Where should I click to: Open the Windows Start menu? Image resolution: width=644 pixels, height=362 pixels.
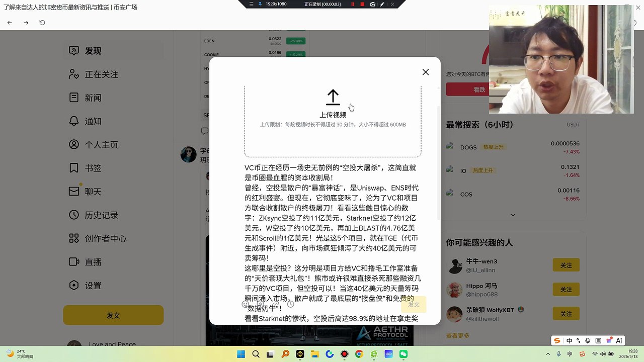240,354
